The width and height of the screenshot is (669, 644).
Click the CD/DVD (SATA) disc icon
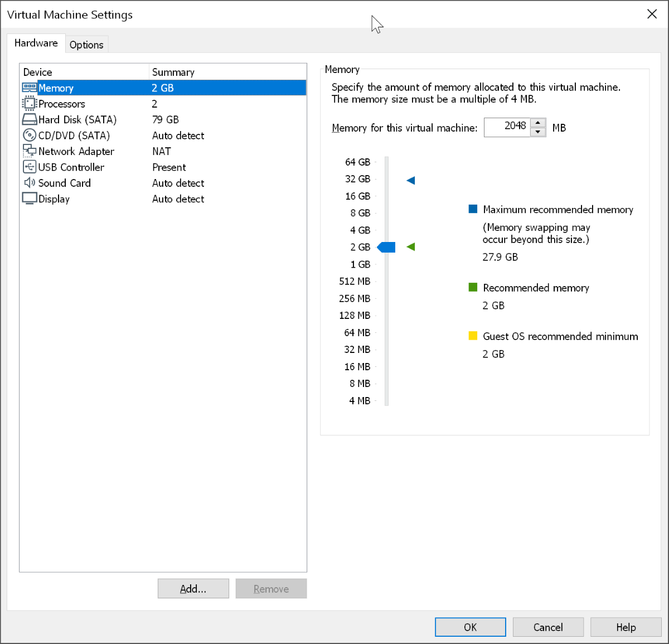coord(30,135)
